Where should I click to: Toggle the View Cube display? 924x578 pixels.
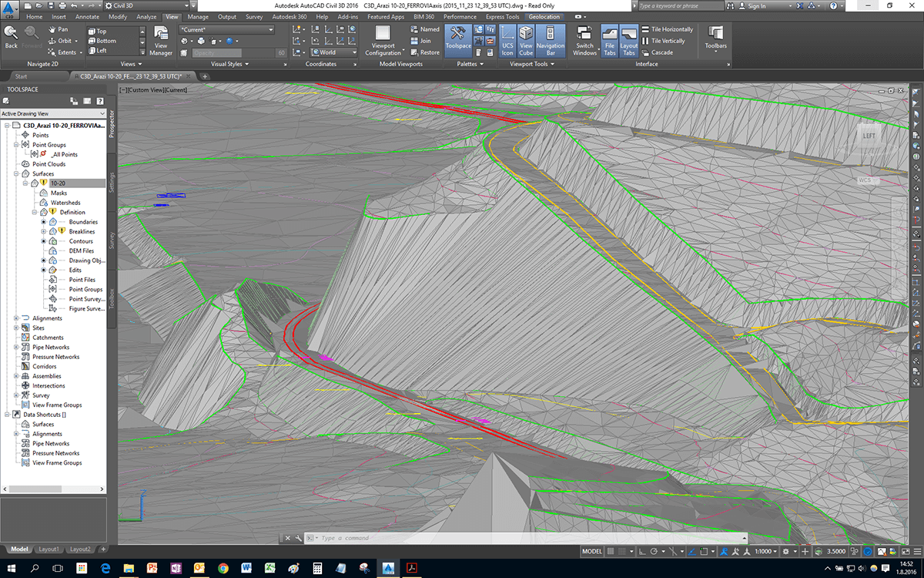coord(526,39)
